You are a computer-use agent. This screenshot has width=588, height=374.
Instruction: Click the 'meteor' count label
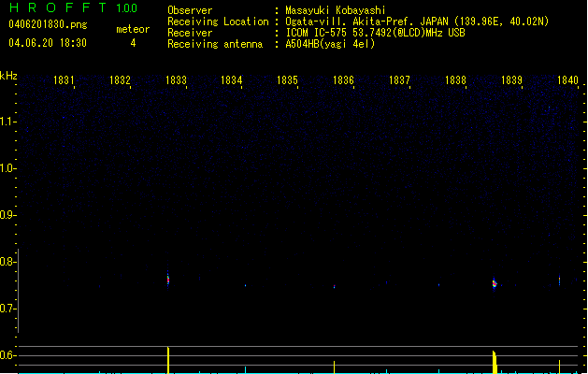tap(133, 29)
